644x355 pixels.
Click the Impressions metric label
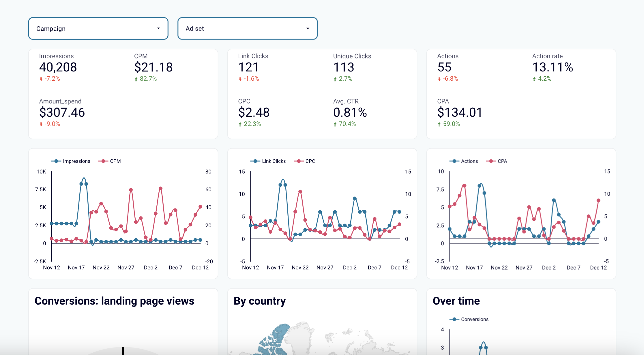(56, 56)
